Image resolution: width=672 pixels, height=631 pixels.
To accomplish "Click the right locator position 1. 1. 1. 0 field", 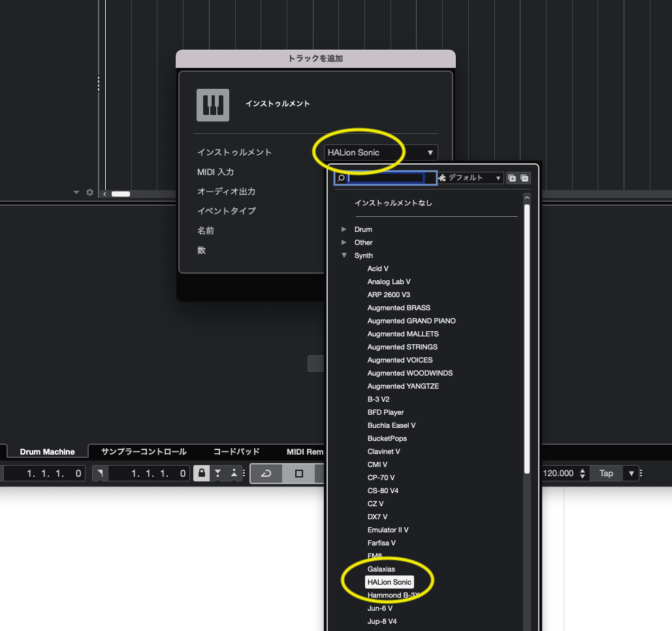I will (149, 473).
